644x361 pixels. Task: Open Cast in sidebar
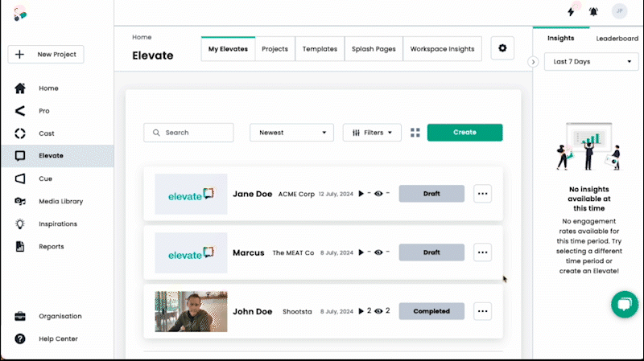pos(47,133)
